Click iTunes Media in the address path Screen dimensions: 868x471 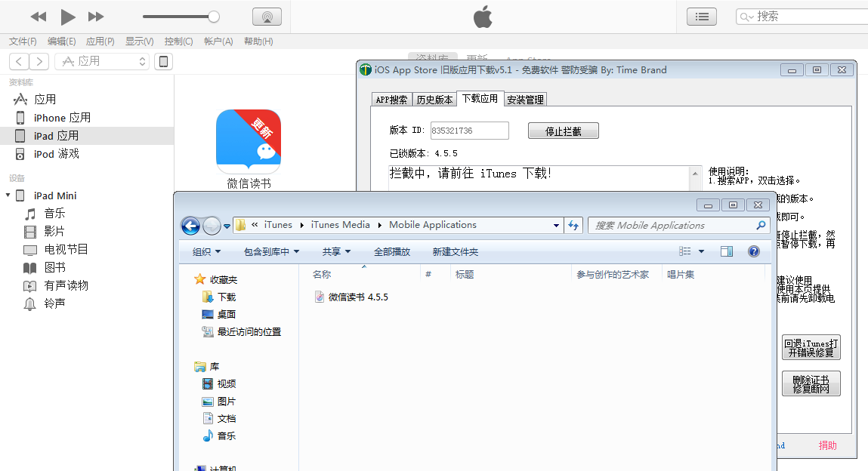coord(340,225)
